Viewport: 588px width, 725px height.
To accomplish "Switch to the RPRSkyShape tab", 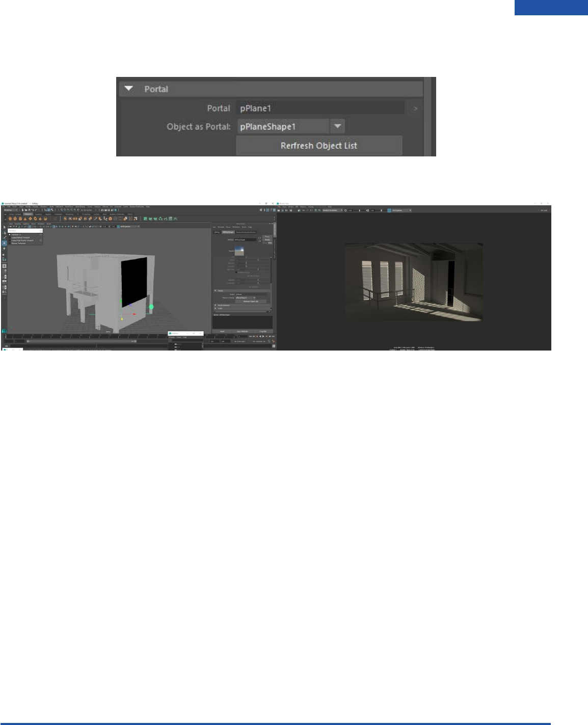I will pyautogui.click(x=228, y=232).
